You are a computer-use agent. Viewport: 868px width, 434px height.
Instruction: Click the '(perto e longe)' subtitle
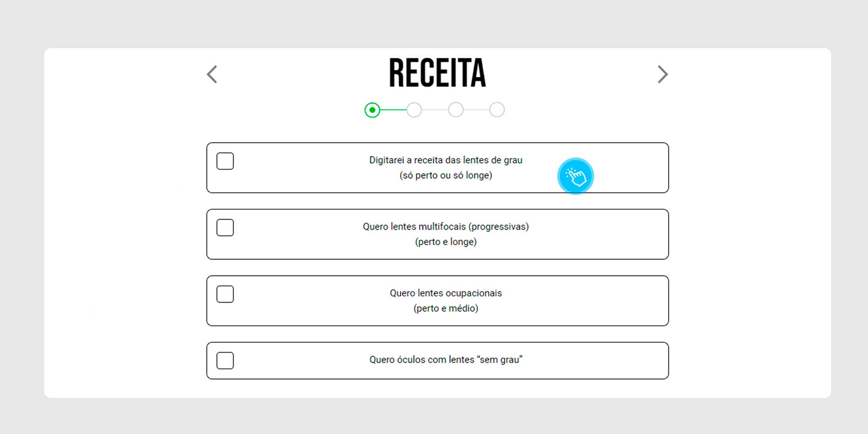click(446, 242)
